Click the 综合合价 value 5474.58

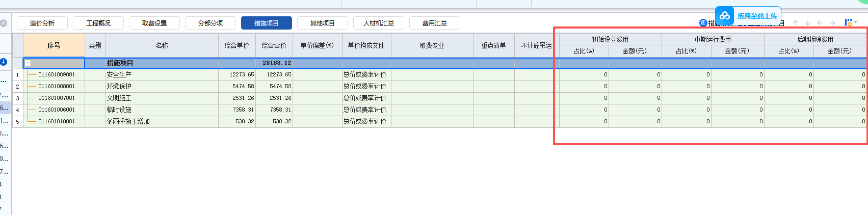(x=274, y=86)
